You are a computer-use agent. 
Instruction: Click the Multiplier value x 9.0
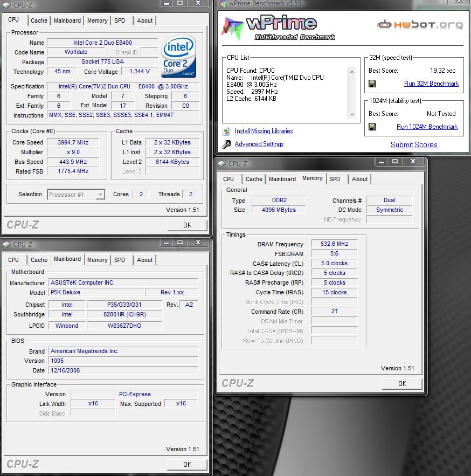click(x=73, y=152)
